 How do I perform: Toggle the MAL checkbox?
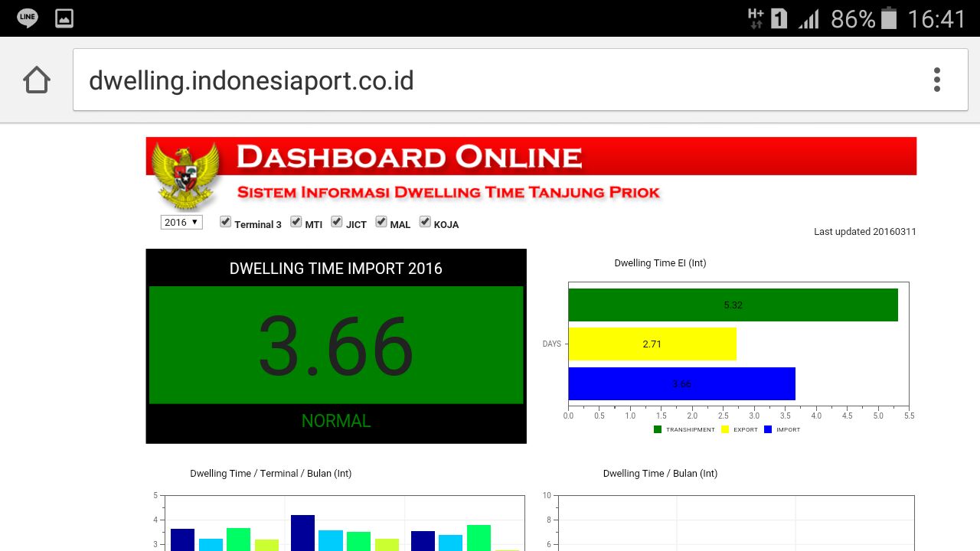[x=381, y=222]
